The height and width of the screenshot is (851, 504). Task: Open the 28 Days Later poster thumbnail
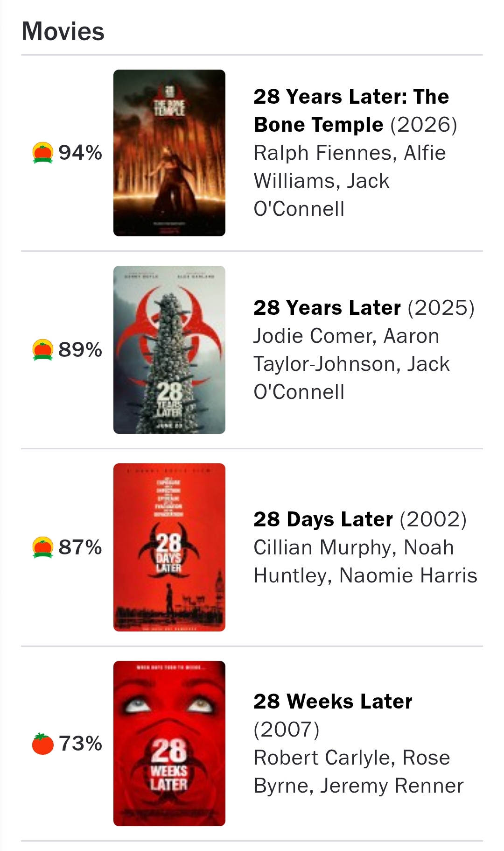point(169,547)
